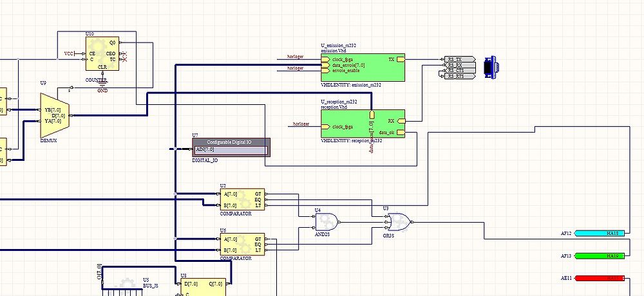Image resolution: width=644 pixels, height=296 pixels.
Task: Select the upper U2 COMPARATOR block
Action: pyautogui.click(x=241, y=199)
